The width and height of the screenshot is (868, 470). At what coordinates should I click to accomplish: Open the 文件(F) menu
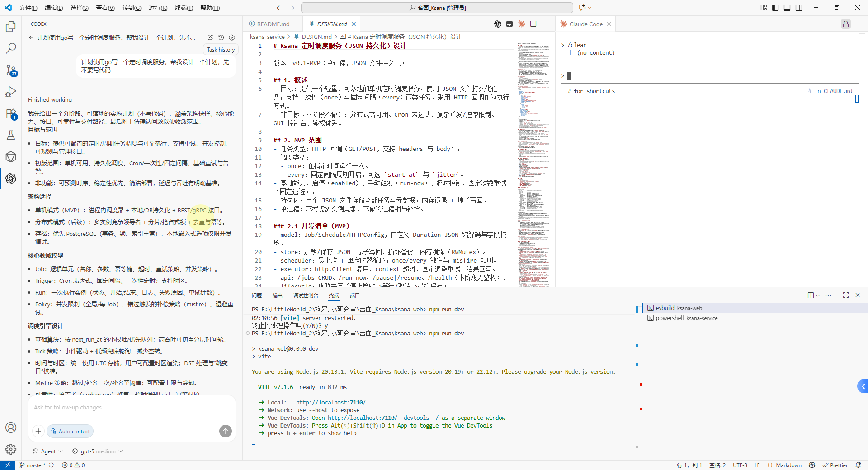tap(28, 8)
